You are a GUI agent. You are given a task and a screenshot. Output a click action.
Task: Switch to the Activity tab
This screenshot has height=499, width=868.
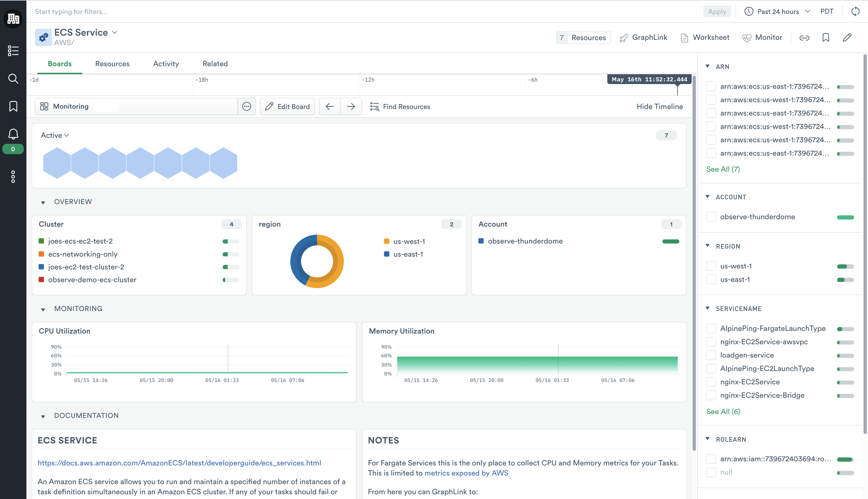click(x=166, y=63)
